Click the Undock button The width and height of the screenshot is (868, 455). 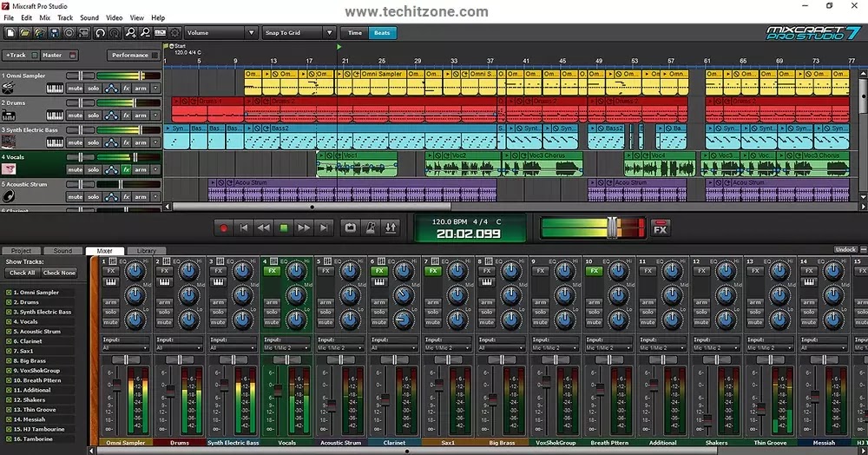coord(845,249)
